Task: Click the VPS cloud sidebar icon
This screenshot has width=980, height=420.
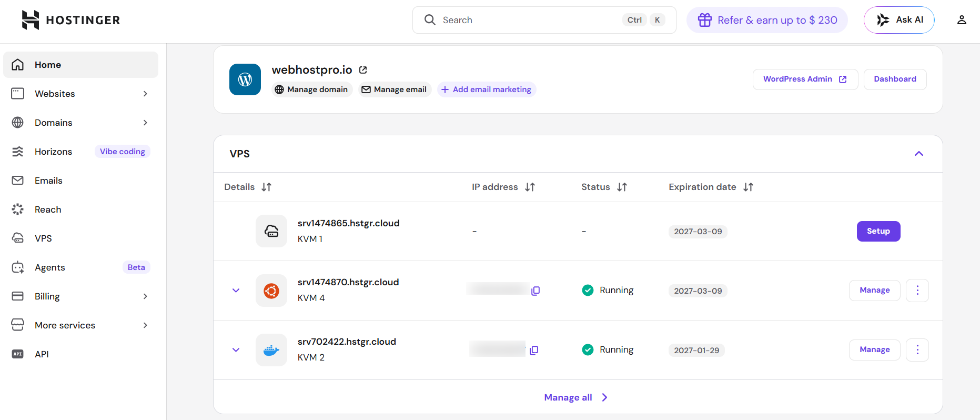Action: (18, 238)
